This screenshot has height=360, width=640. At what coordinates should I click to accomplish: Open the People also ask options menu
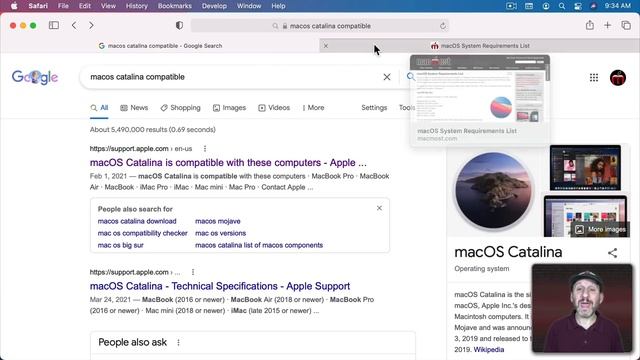click(x=178, y=342)
